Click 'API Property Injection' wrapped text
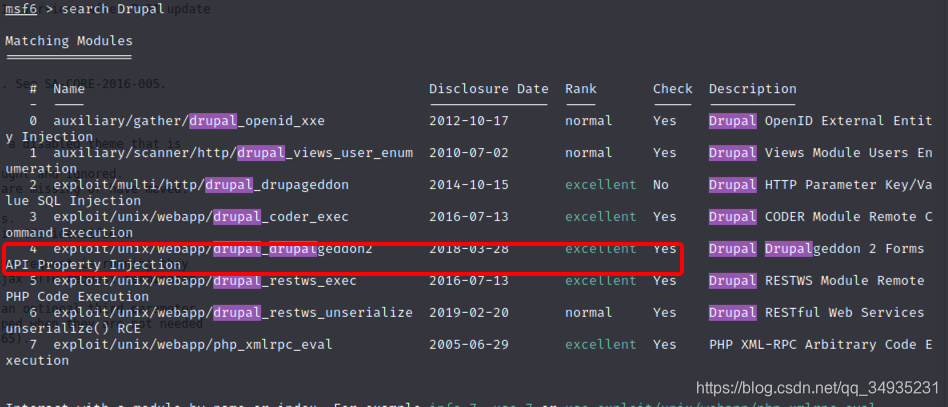 (93, 265)
